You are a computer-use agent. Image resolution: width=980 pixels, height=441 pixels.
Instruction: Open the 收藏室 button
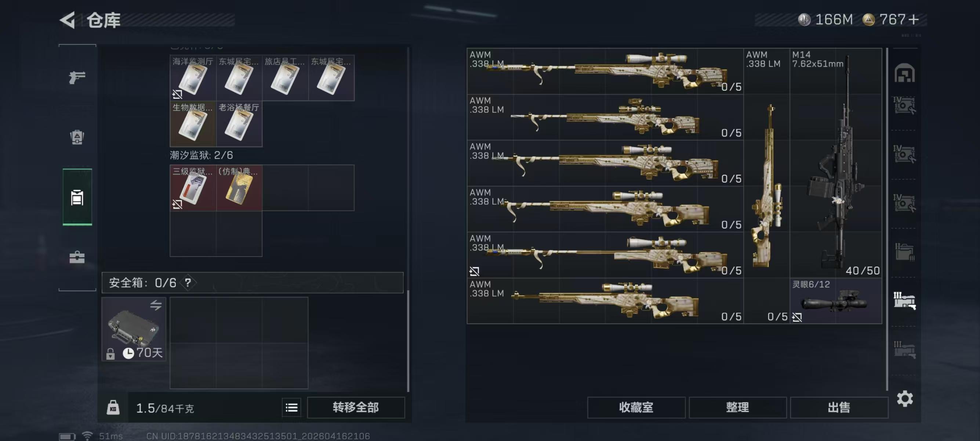click(636, 408)
